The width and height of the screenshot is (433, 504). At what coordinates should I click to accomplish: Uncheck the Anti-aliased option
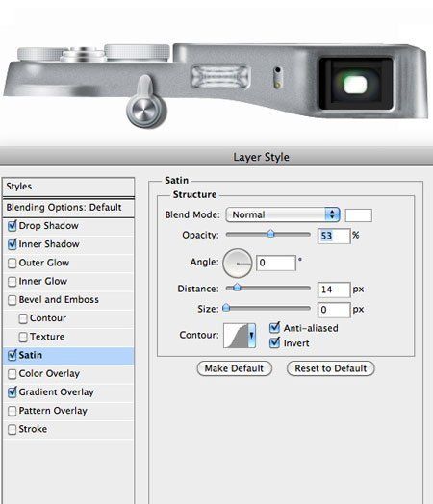click(274, 328)
